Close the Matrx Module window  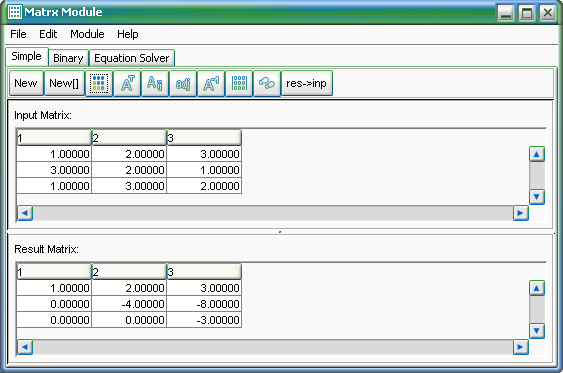[548, 13]
